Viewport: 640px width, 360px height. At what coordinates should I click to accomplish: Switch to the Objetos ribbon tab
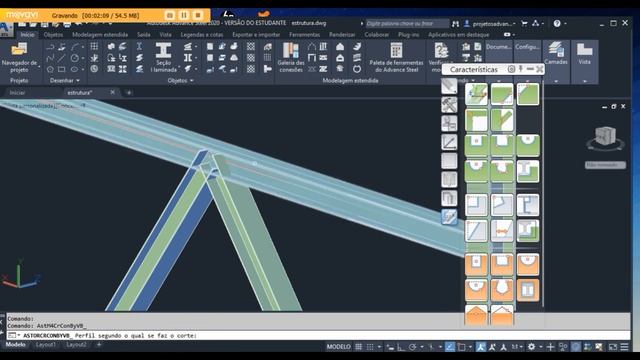53,35
